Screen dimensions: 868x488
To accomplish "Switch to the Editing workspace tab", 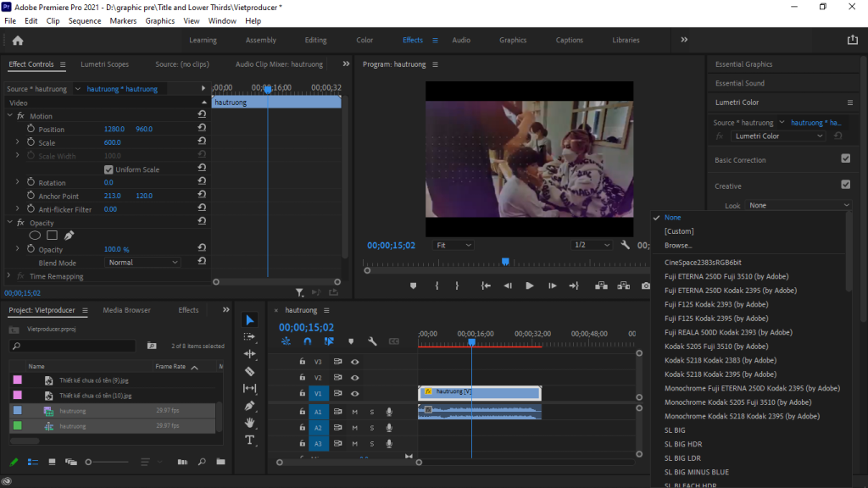I will 315,39.
